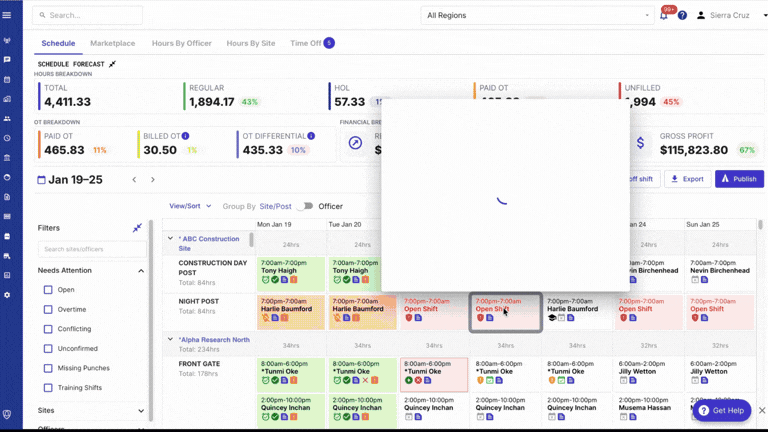Click the dollar sign Gross Profit icon
The height and width of the screenshot is (432, 768).
pos(641,143)
